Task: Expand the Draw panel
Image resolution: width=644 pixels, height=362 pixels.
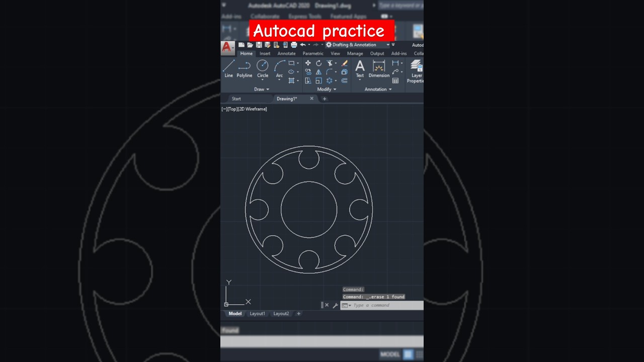Action: tap(262, 89)
